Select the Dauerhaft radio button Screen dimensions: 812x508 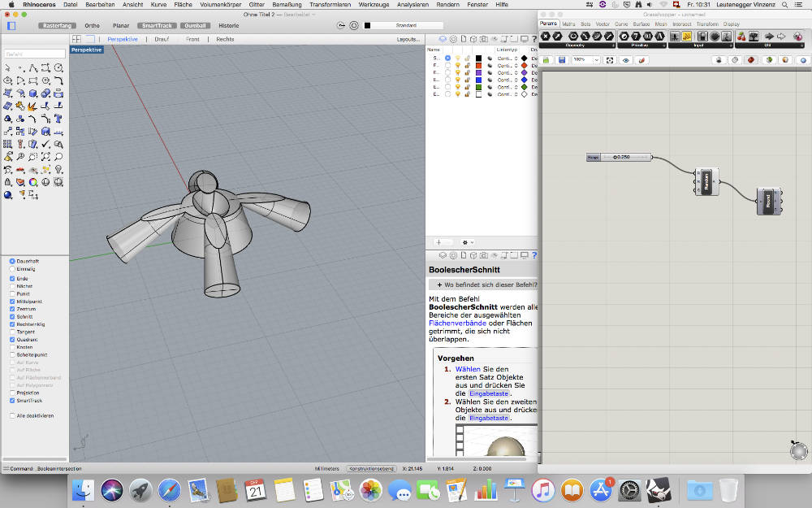(12, 261)
